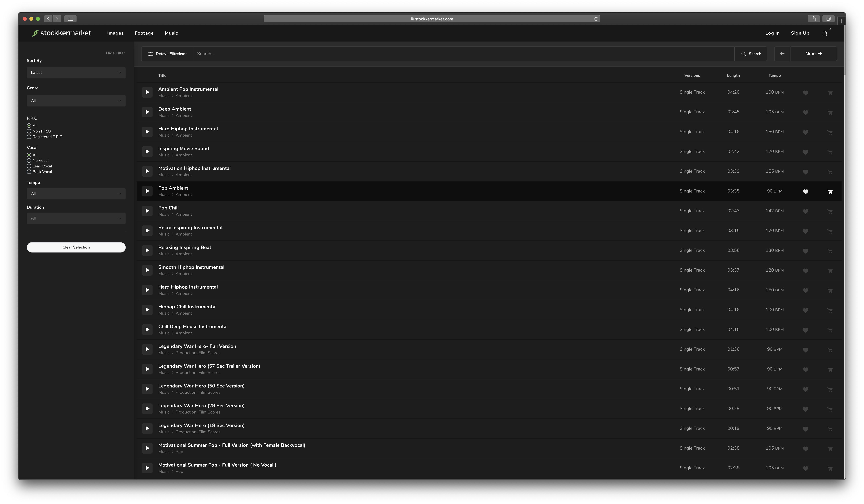Add Pop Chill to cart

coord(830,211)
